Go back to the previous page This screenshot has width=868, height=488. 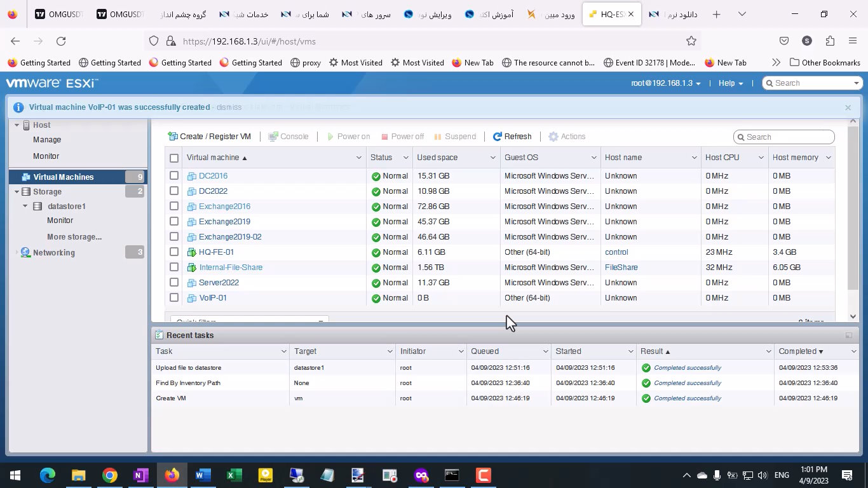tap(15, 41)
